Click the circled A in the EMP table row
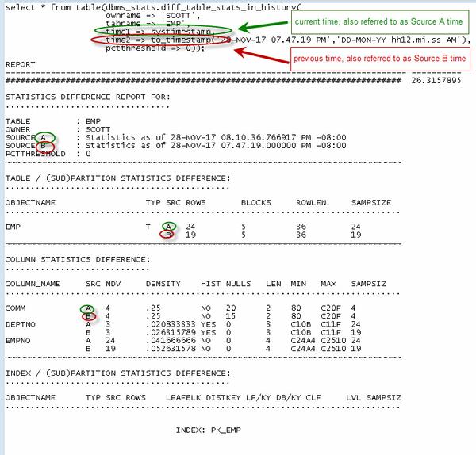This screenshot has width=476, height=455. (169, 226)
